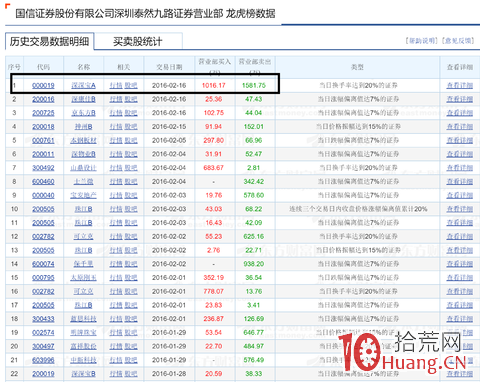View details link for row 18 (300433)
This screenshot has width=480, height=382.
[x=460, y=319]
